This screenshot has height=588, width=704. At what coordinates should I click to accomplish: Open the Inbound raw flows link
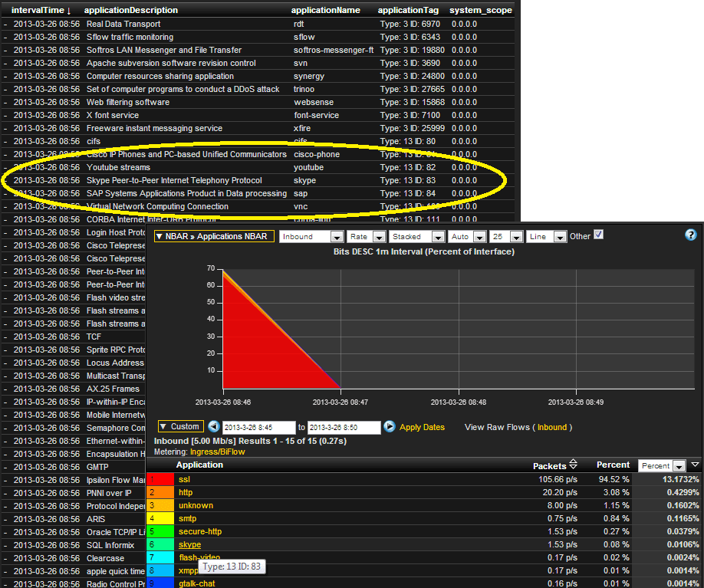[x=552, y=427]
